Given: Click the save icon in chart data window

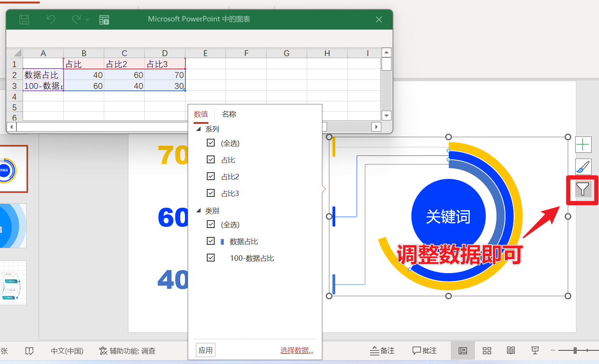Looking at the screenshot, I should point(24,19).
